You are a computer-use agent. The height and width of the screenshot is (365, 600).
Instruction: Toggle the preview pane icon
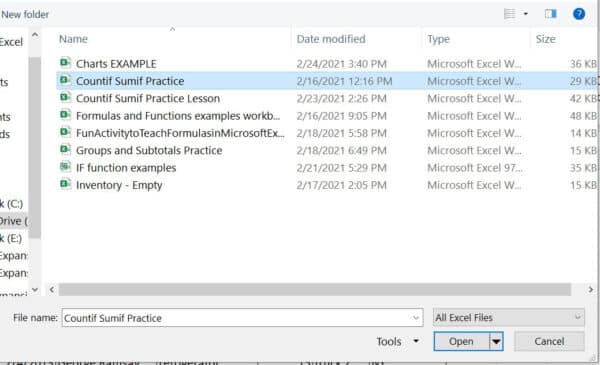(551, 14)
